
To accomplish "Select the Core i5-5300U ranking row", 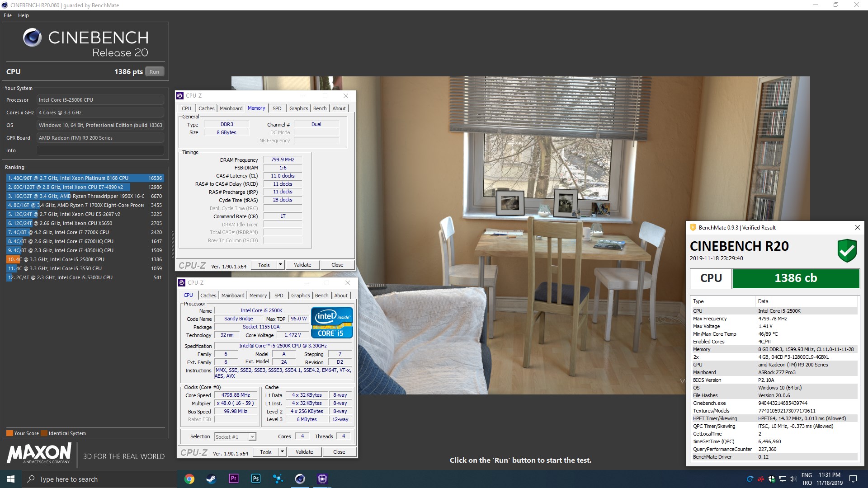I will [85, 277].
